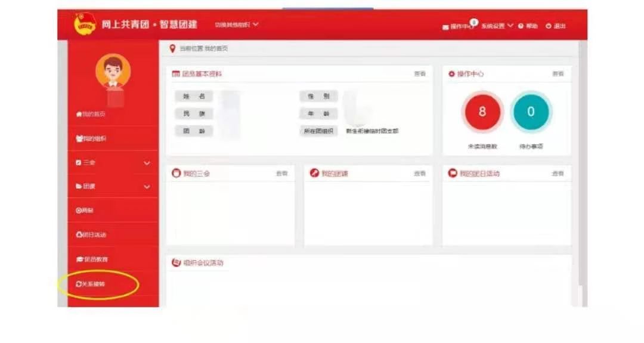Screen dimensions: 644x343
Task: View more link in 操作中心 panel
Action: [558, 74]
